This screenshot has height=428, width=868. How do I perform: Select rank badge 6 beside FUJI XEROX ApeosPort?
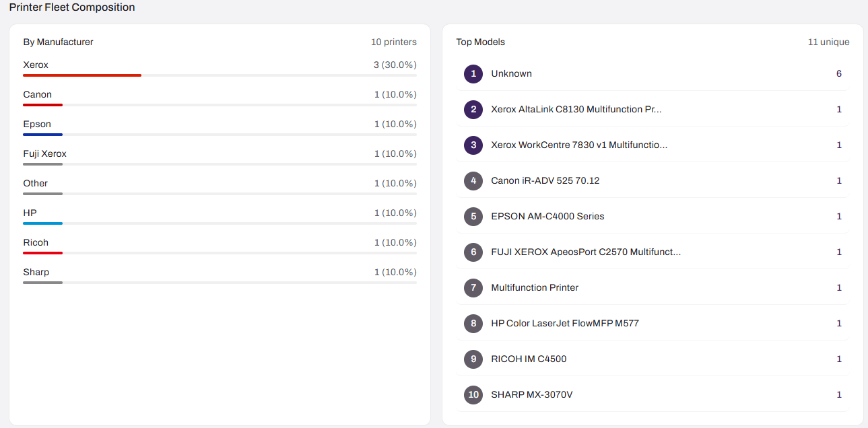coord(473,252)
